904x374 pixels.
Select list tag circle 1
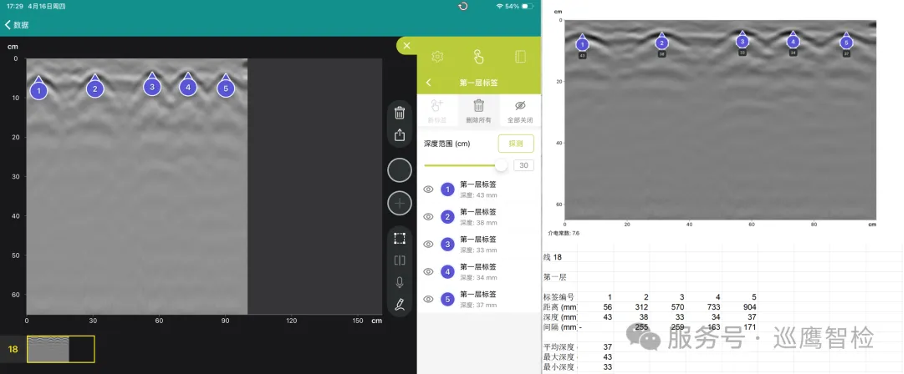[447, 189]
